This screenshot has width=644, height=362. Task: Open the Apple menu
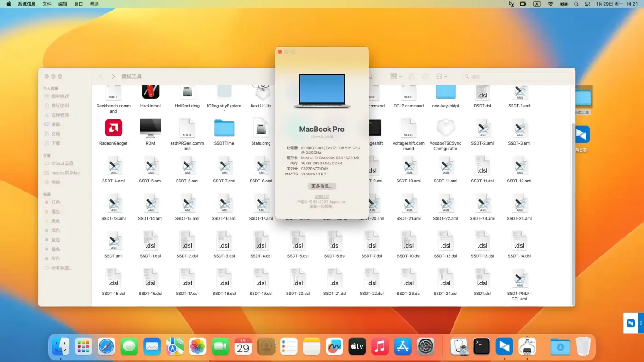(8, 4)
